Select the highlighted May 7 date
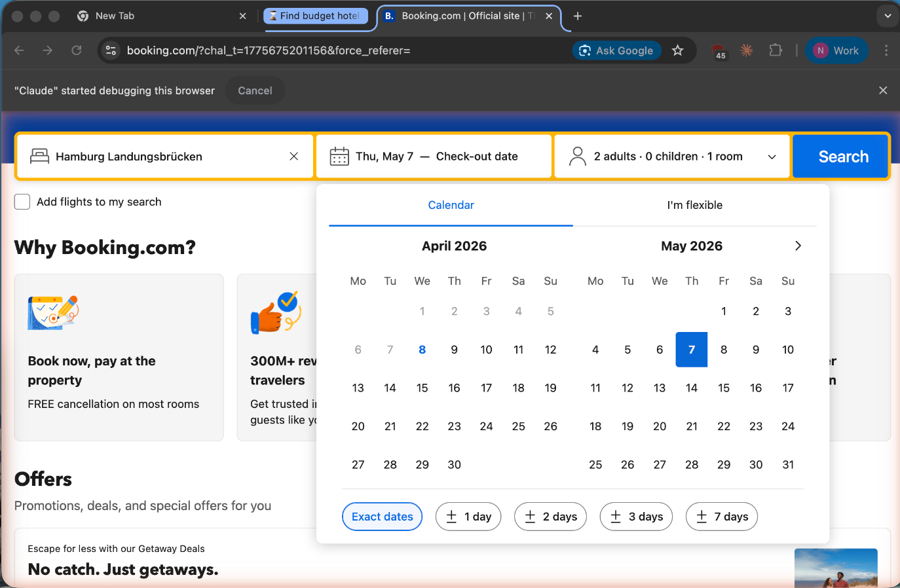Viewport: 900px width, 588px height. pos(692,350)
